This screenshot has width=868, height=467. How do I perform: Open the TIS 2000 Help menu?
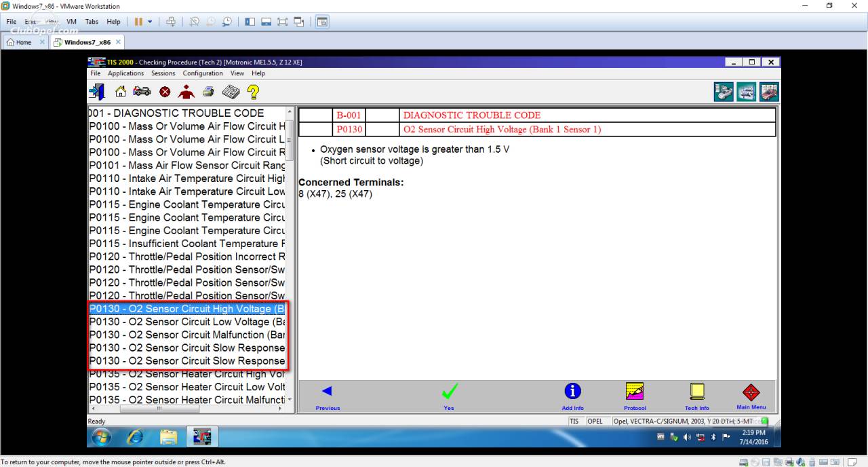(258, 73)
